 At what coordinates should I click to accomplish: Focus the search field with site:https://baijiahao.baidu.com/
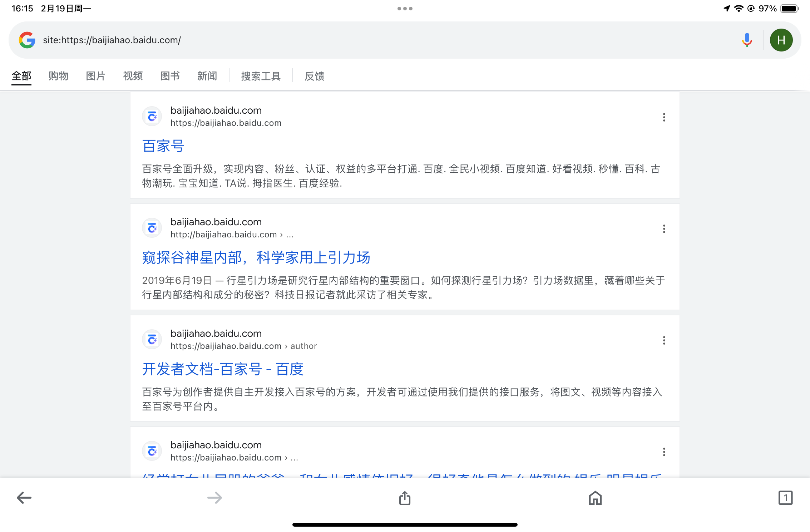point(386,40)
